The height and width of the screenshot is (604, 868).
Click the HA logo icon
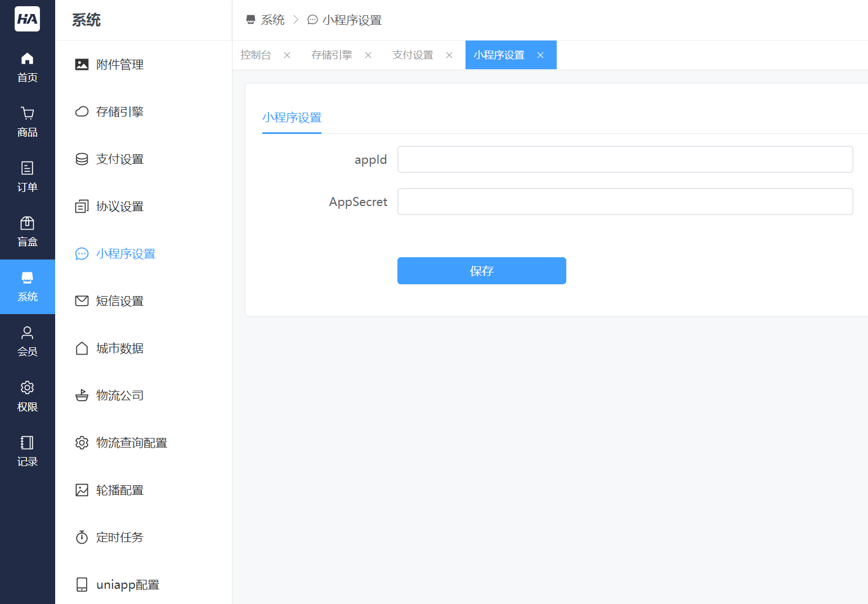click(27, 19)
